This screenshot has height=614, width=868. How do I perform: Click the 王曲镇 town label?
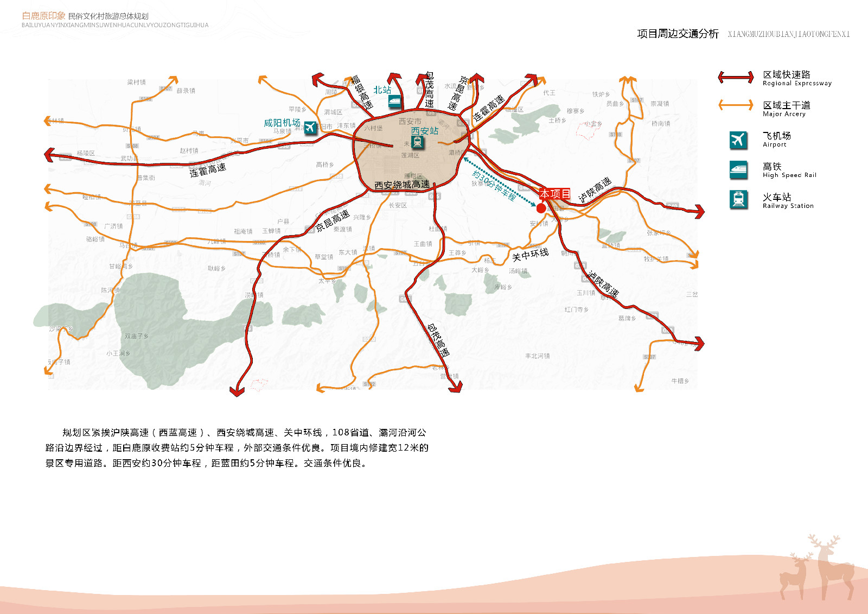click(x=423, y=244)
